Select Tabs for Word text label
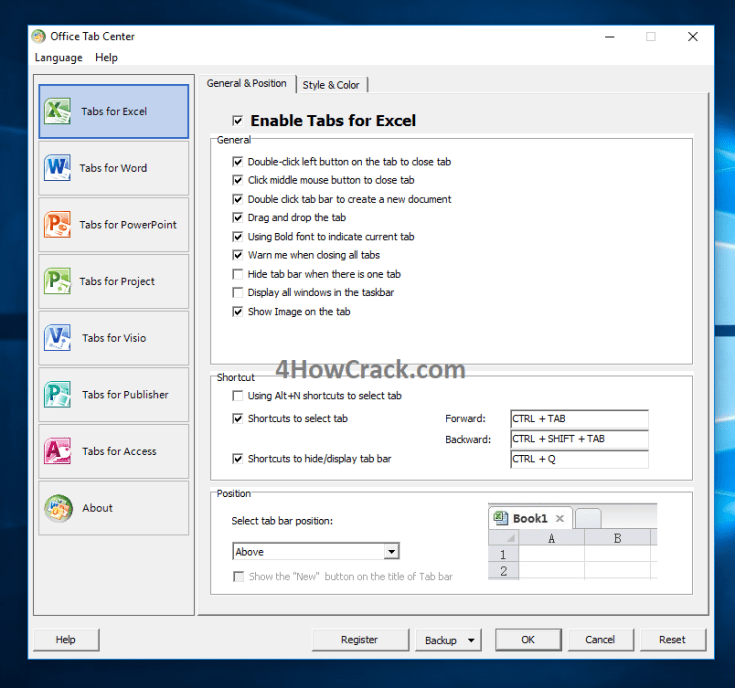The image size is (735, 688). [x=113, y=168]
